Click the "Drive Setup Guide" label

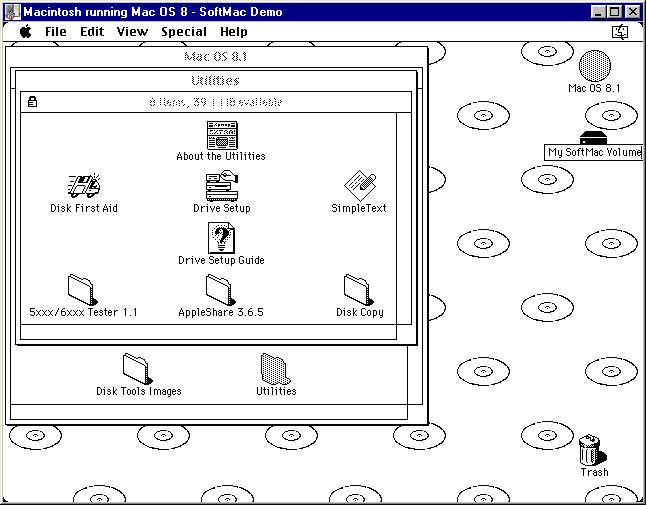point(221,260)
